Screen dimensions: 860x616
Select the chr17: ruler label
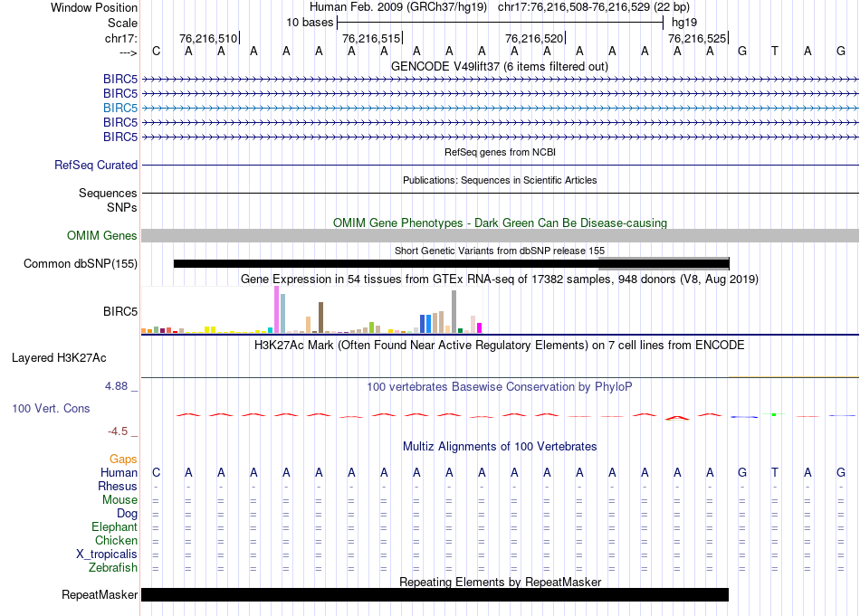click(121, 38)
